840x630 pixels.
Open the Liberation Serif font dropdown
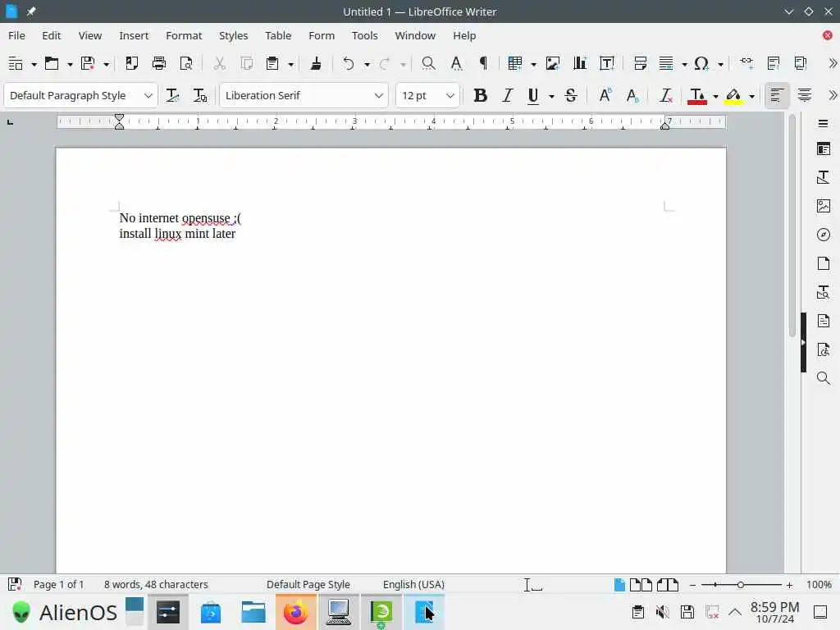click(x=379, y=96)
